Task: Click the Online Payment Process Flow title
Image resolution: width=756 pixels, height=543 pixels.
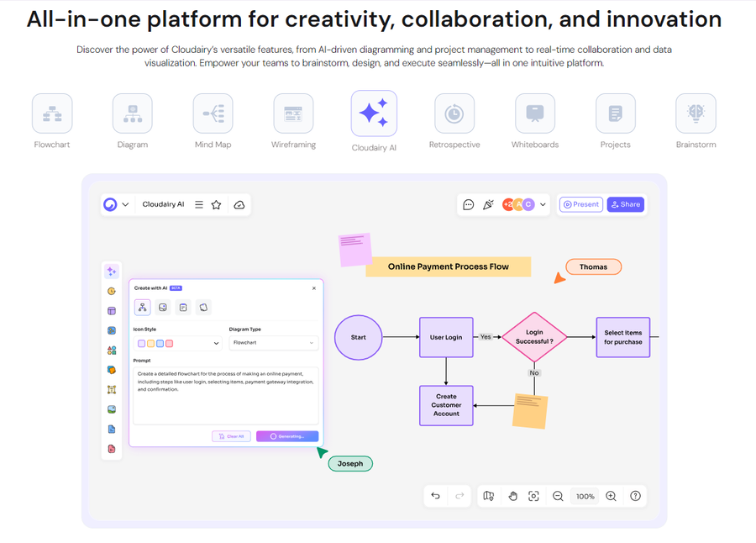Action: pyautogui.click(x=449, y=266)
